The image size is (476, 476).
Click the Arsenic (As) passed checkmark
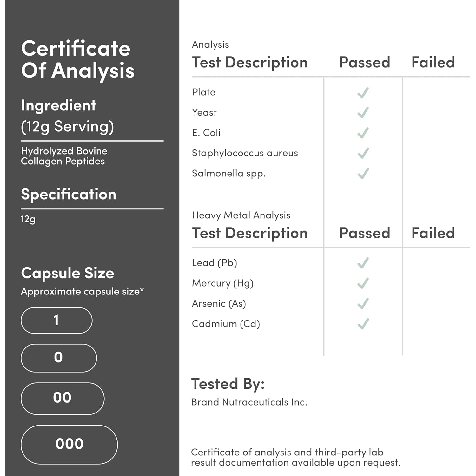[363, 304]
